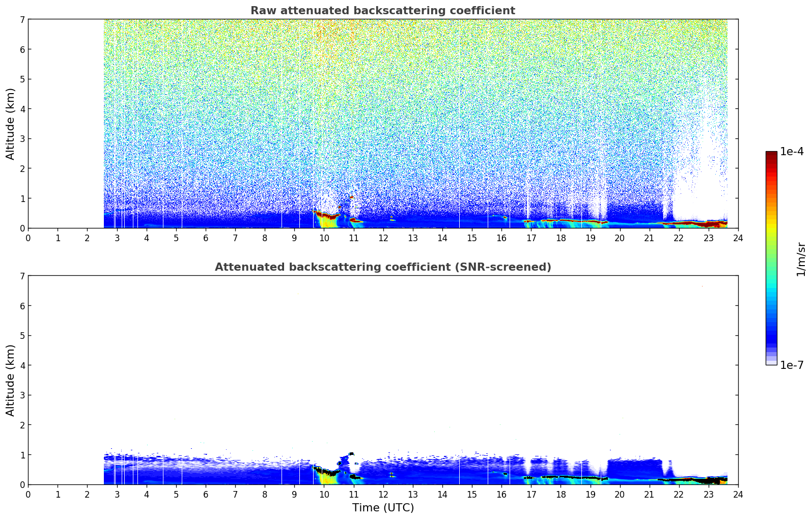Click the "Attenuated backscattering coefficient (SNR-screened)" title

click(383, 267)
